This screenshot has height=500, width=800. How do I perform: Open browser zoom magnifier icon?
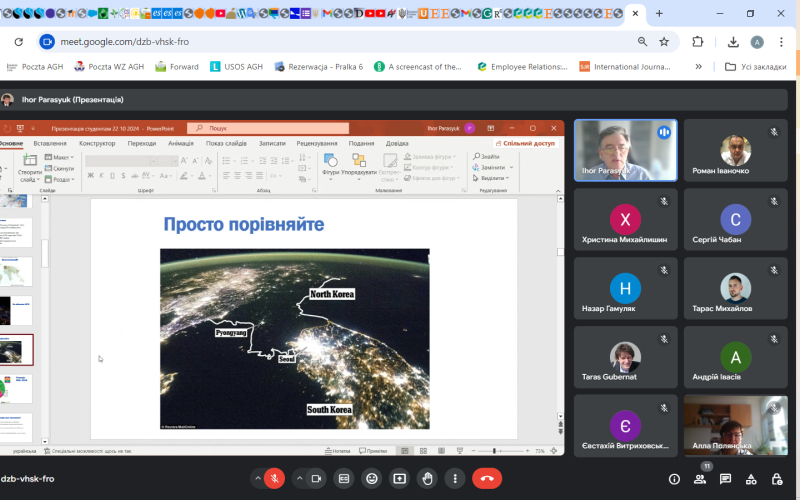pos(642,42)
